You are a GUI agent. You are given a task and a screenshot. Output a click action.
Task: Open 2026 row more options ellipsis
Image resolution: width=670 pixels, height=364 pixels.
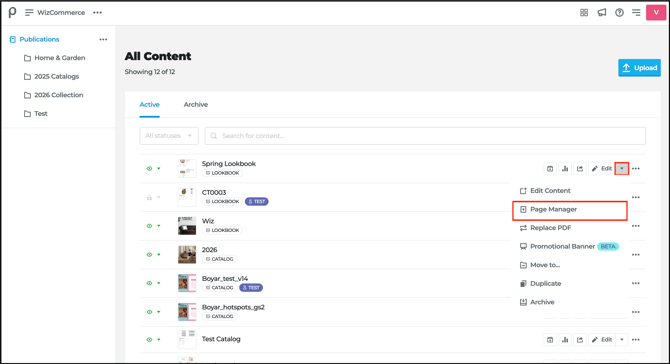pos(636,255)
